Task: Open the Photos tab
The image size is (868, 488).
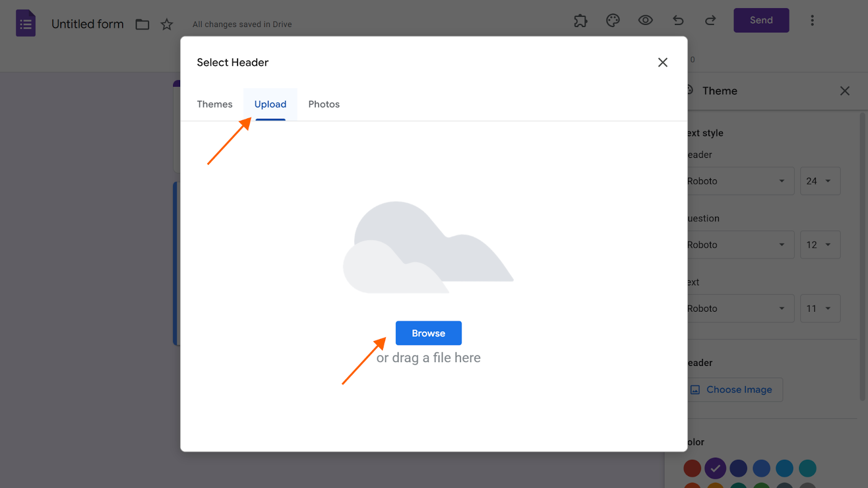Action: pyautogui.click(x=324, y=104)
